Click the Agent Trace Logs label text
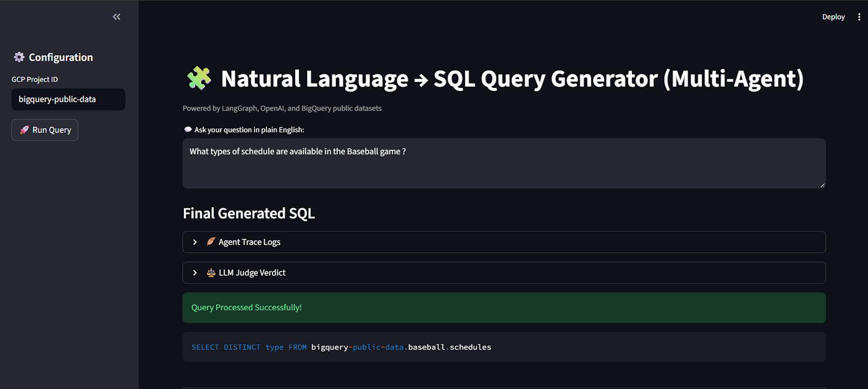 (x=250, y=242)
